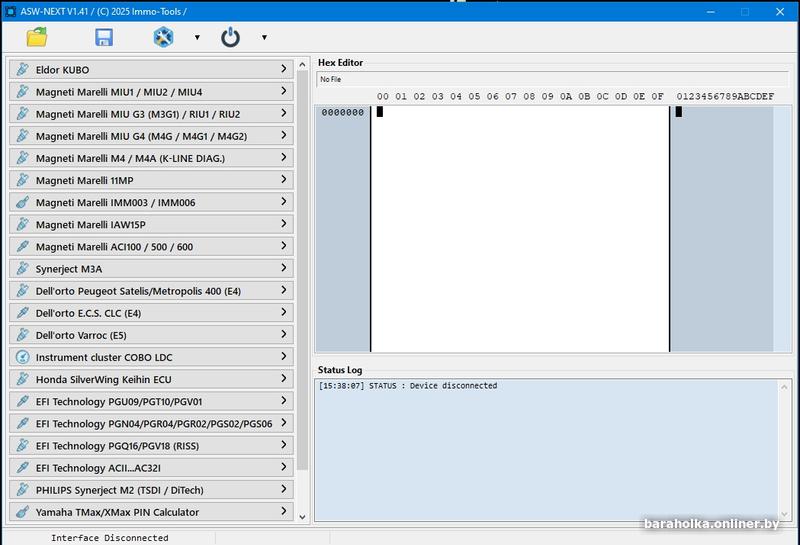Click the Instrument cluster COBO LDC gauge icon

(22, 357)
